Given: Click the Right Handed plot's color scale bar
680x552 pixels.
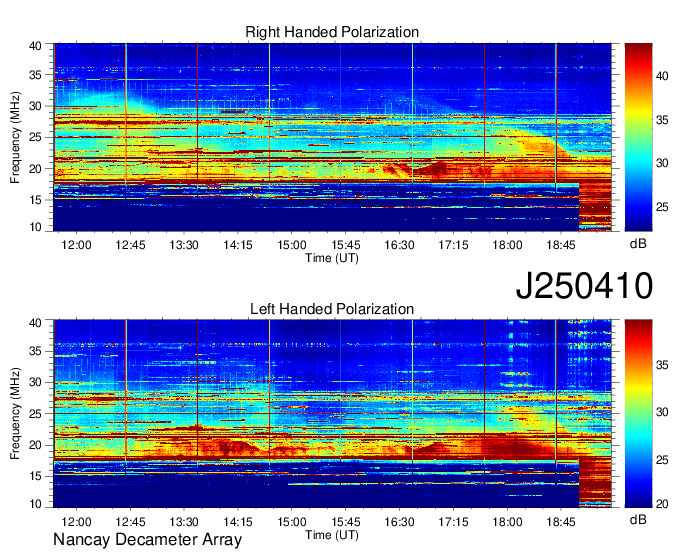Looking at the screenshot, I should (638, 137).
